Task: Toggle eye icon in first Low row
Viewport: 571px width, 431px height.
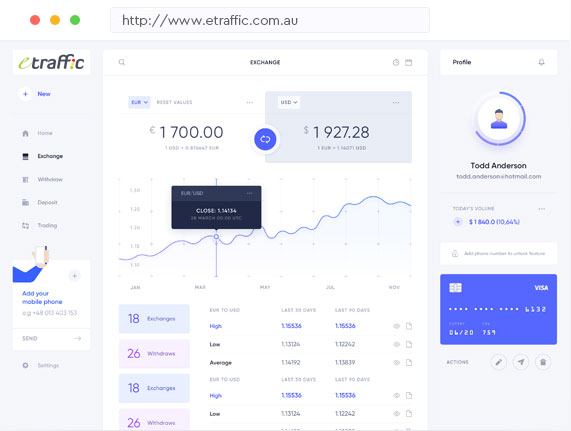Action: [x=397, y=344]
